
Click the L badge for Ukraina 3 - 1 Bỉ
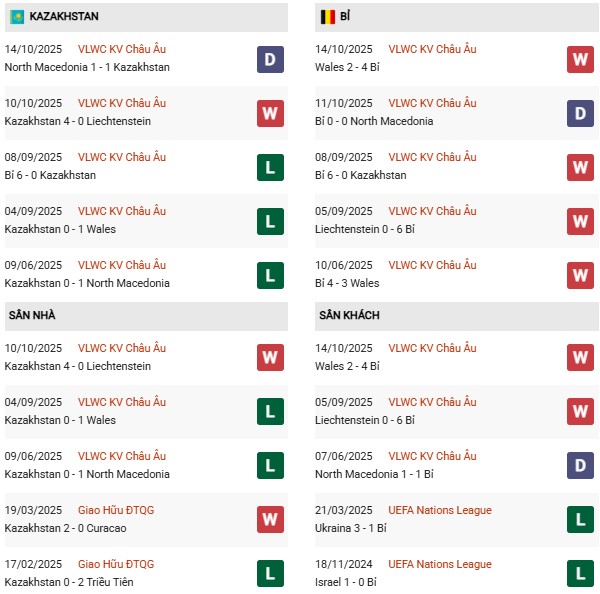(580, 520)
